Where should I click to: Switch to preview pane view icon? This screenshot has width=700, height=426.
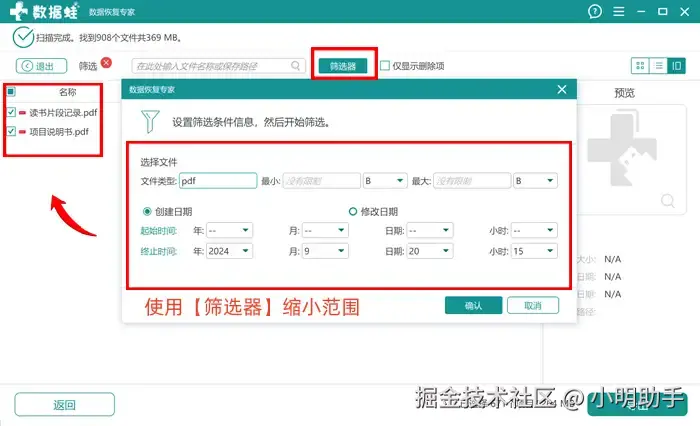[677, 66]
